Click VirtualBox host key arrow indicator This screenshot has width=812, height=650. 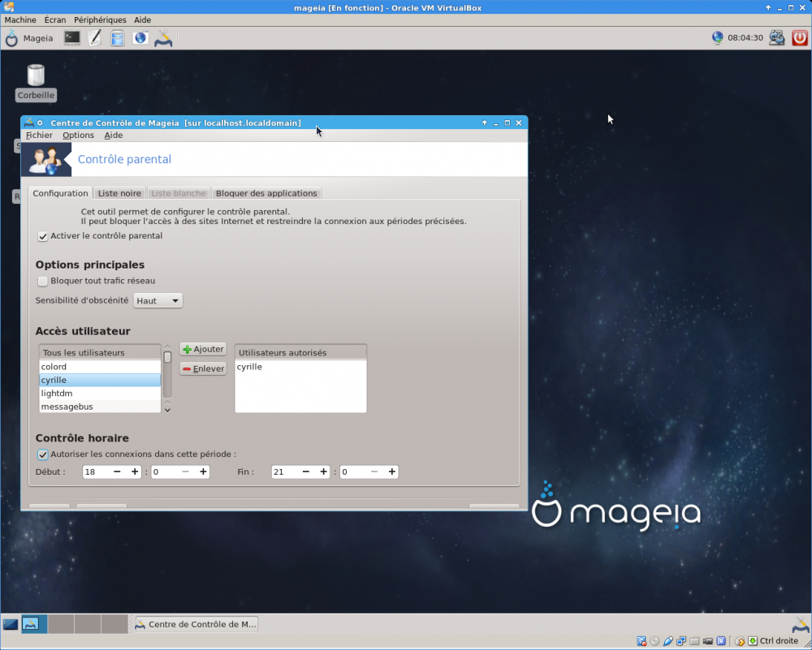tap(753, 641)
